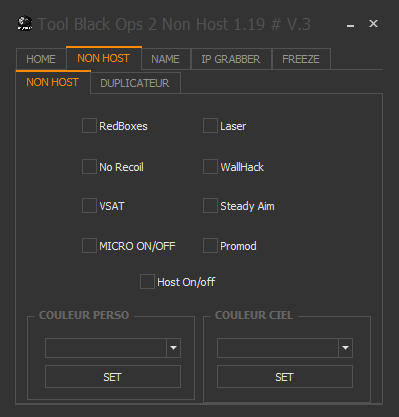Open the DUPLICATEUR sub-tab
The image size is (399, 417).
click(x=135, y=83)
